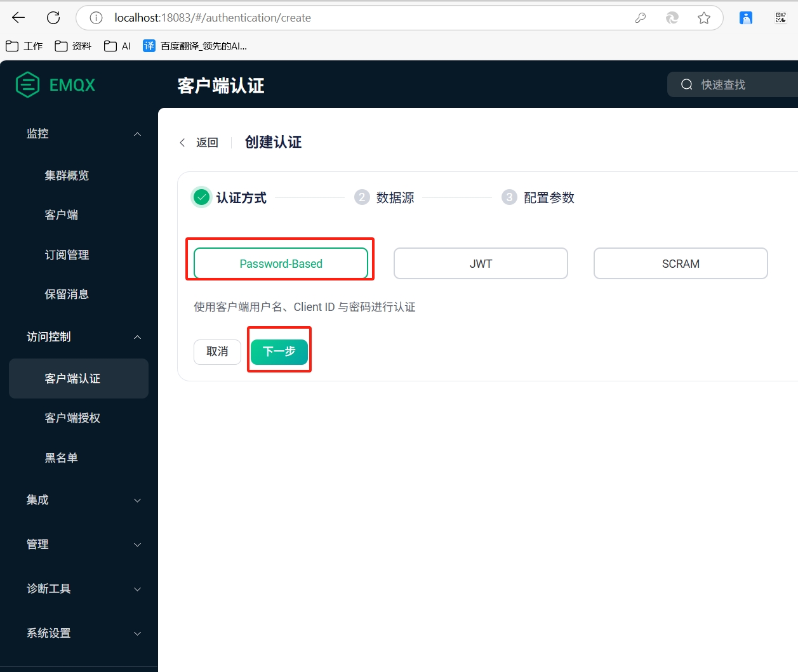This screenshot has width=798, height=672.
Task: Click the Edge swirl icon in the address bar
Action: pyautogui.click(x=672, y=18)
